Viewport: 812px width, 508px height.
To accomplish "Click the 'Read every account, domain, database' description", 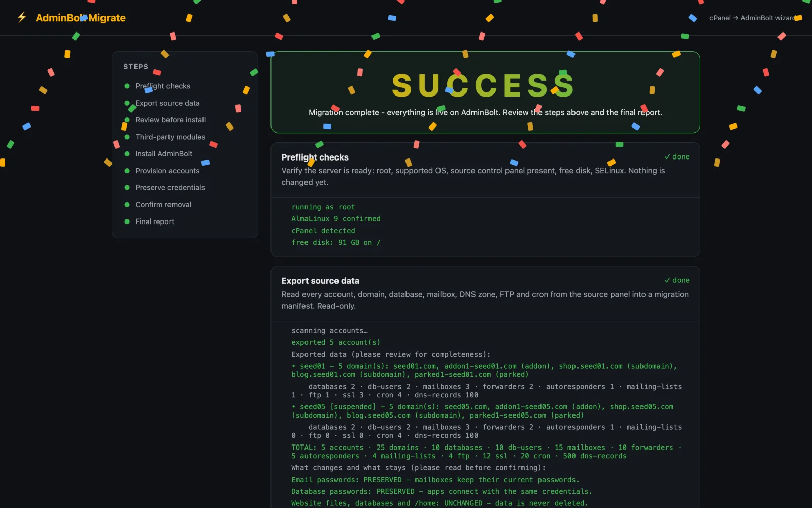I will pos(485,300).
